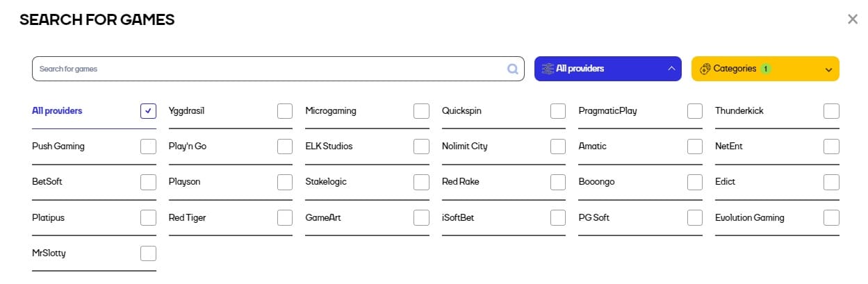Expand the Categories dropdown
Screen dimensions: 868x284
pyautogui.click(x=765, y=69)
